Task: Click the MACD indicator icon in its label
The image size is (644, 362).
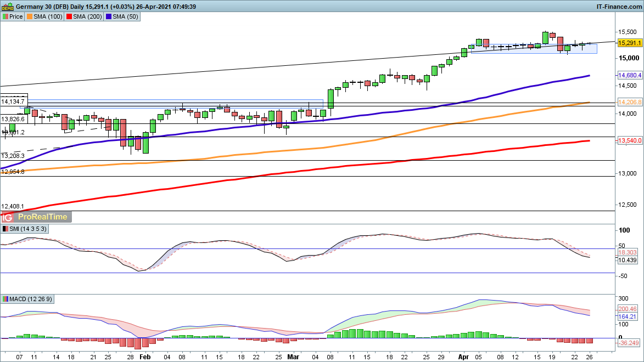Action: click(x=5, y=299)
